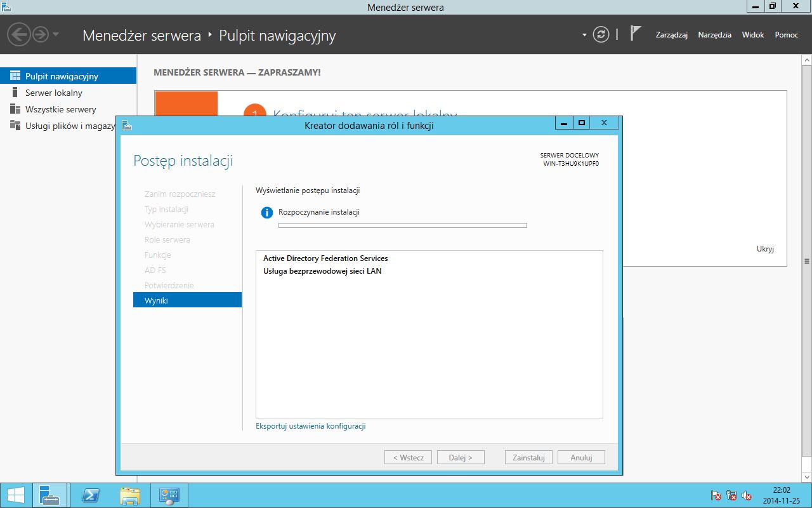Click the Dalej button
Image resolution: width=812 pixels, height=508 pixels.
461,457
